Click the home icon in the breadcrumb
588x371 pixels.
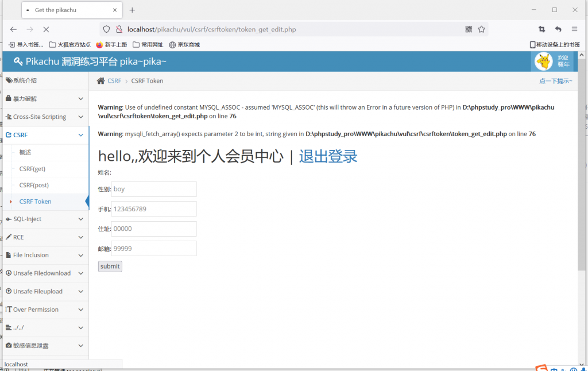(101, 81)
